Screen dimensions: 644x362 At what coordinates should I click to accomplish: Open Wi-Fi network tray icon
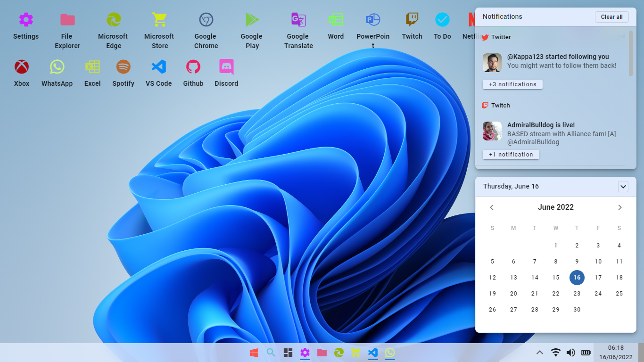coord(556,353)
